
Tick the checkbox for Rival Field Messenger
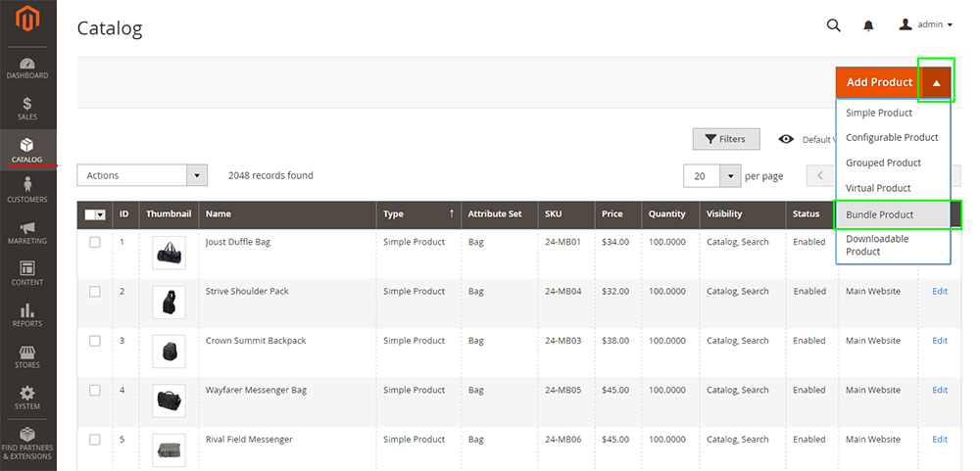point(94,440)
